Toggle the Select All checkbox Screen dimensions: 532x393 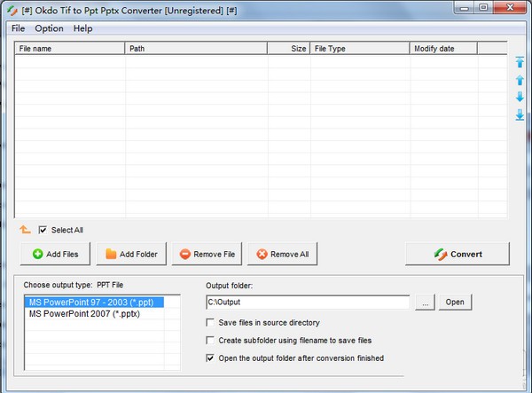click(x=43, y=230)
